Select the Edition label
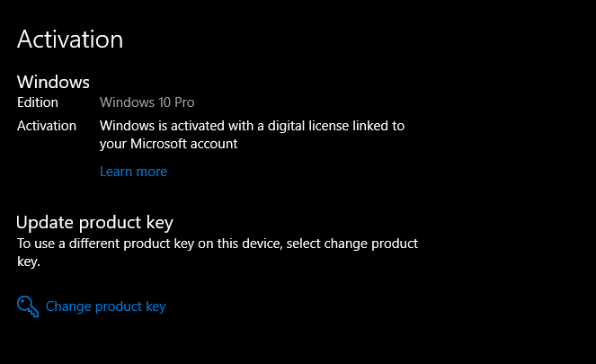This screenshot has width=596, height=364. pos(38,102)
